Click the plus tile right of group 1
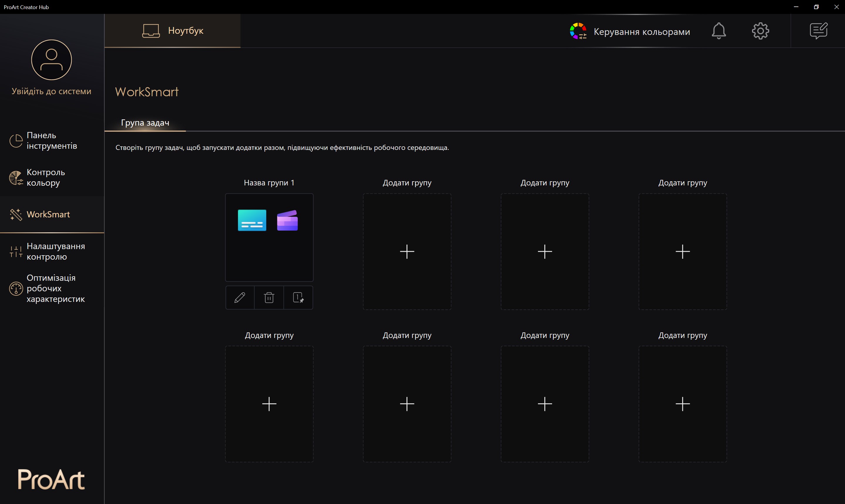 point(407,252)
